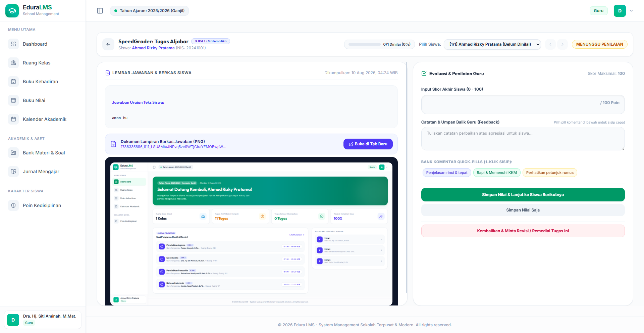Click the Kalender Akademik calendar icon
Viewport: 644px width, 333px height.
click(13, 119)
